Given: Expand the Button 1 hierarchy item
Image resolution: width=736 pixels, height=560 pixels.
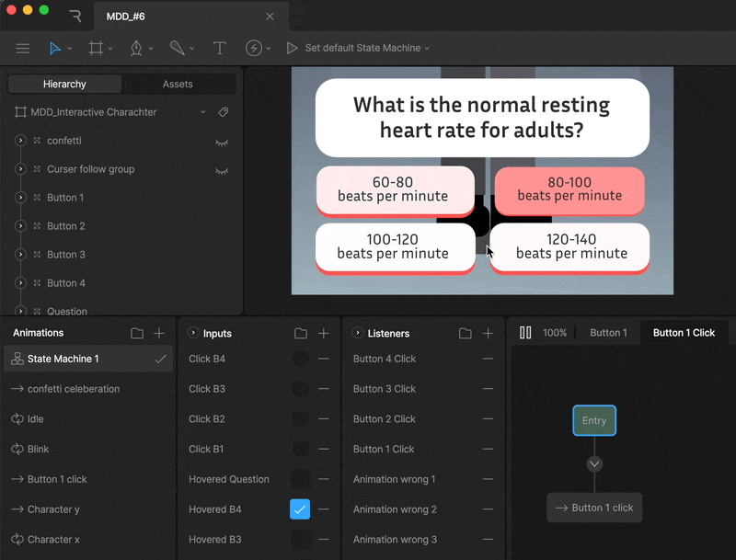Looking at the screenshot, I should [x=21, y=198].
